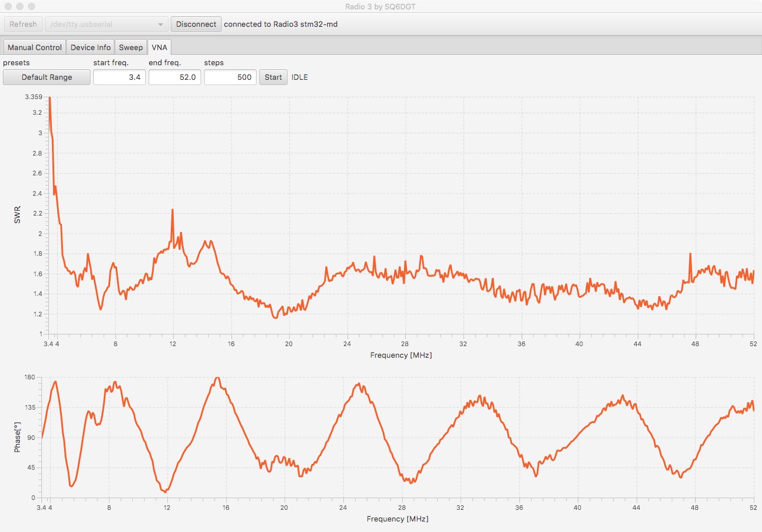762x532 pixels.
Task: Click the end freq. input box
Action: tap(174, 77)
